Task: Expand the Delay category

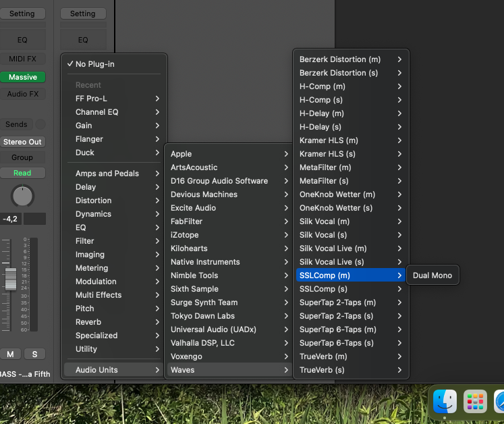Action: (114, 187)
